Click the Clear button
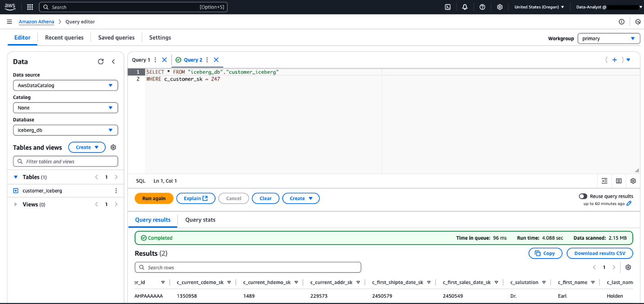 [266, 198]
